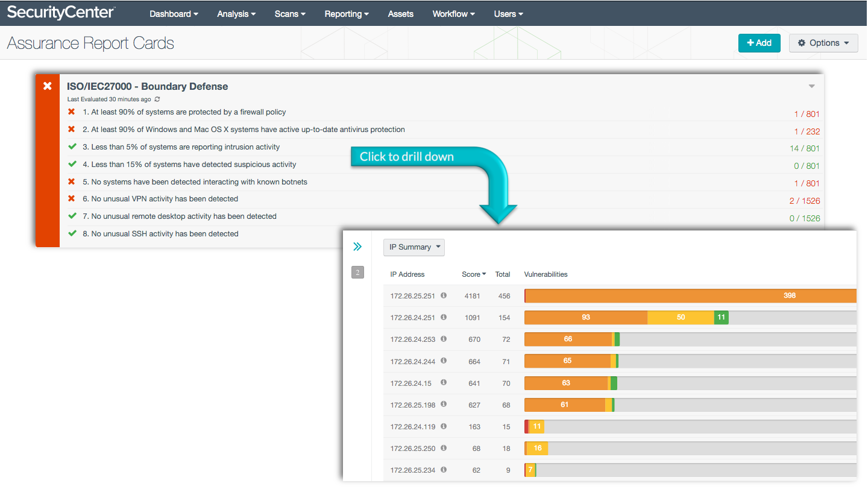Open the Users menu
This screenshot has height=495, width=868.
point(509,14)
